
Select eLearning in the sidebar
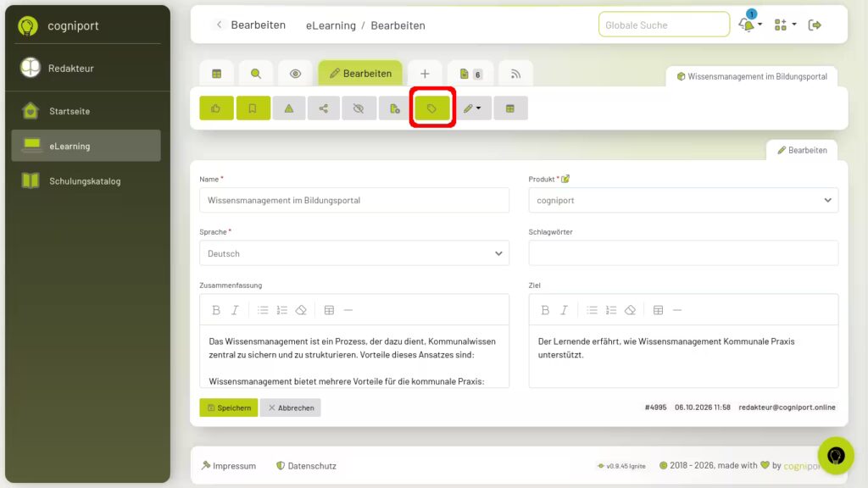(86, 146)
